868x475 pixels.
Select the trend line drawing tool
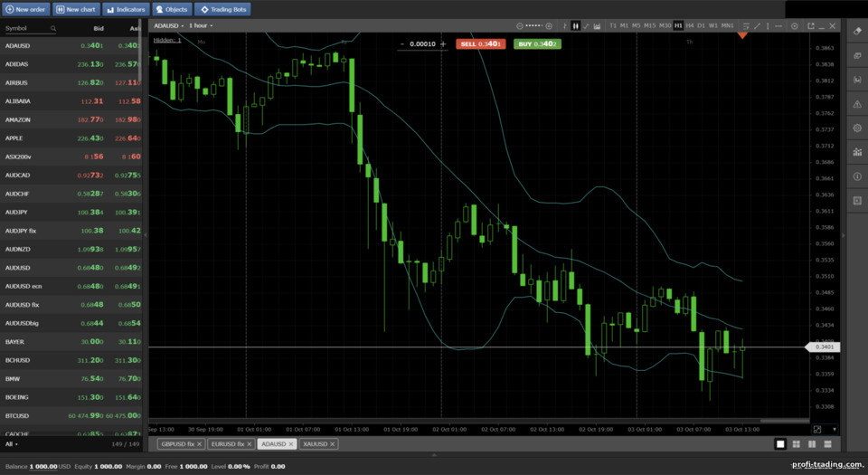pyautogui.click(x=757, y=26)
